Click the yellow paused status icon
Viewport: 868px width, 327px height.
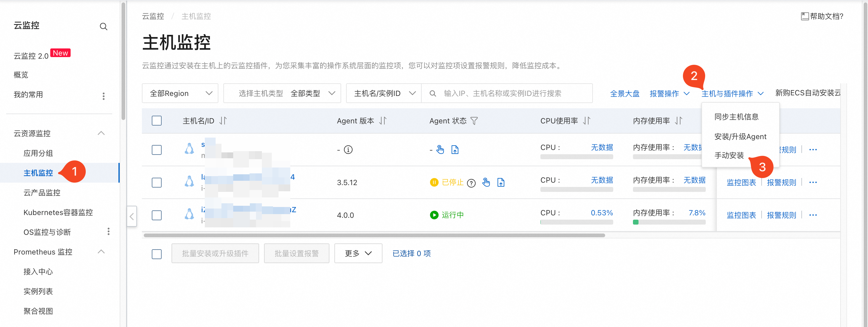pos(434,182)
